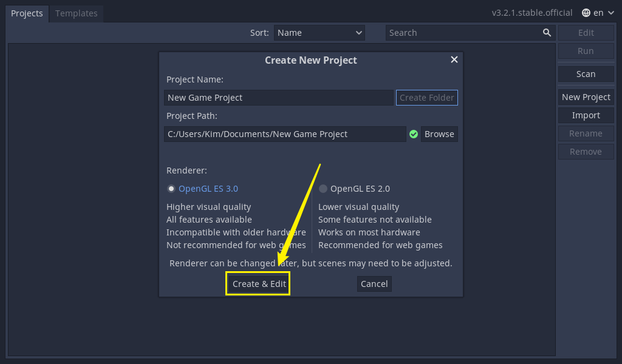622x364 pixels.
Task: Click the Create Folder button
Action: click(426, 98)
